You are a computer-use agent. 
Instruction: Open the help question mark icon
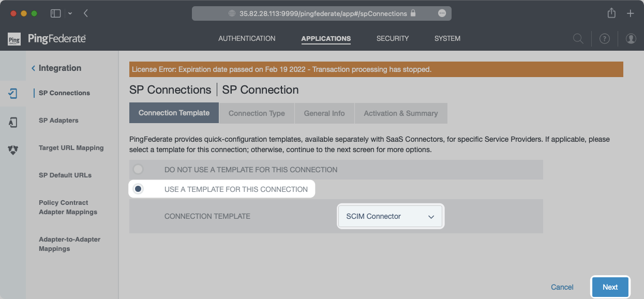(x=604, y=39)
